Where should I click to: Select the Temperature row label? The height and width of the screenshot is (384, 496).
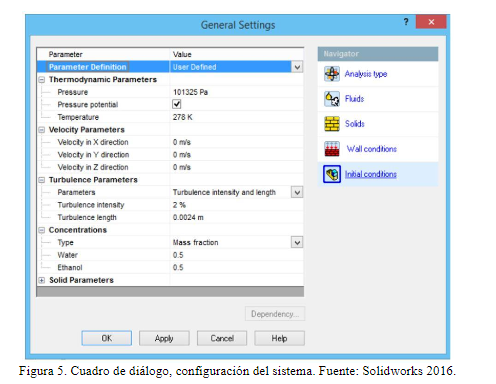[78, 117]
